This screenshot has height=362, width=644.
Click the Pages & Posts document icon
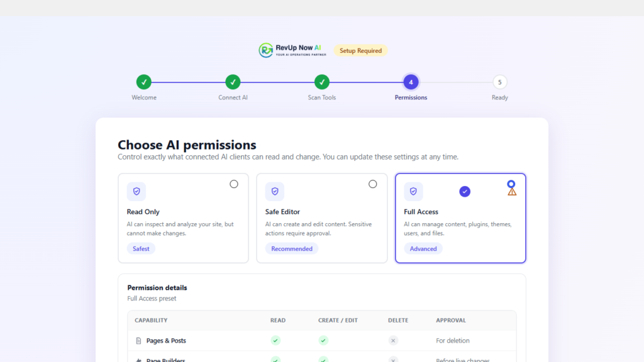pyautogui.click(x=138, y=341)
